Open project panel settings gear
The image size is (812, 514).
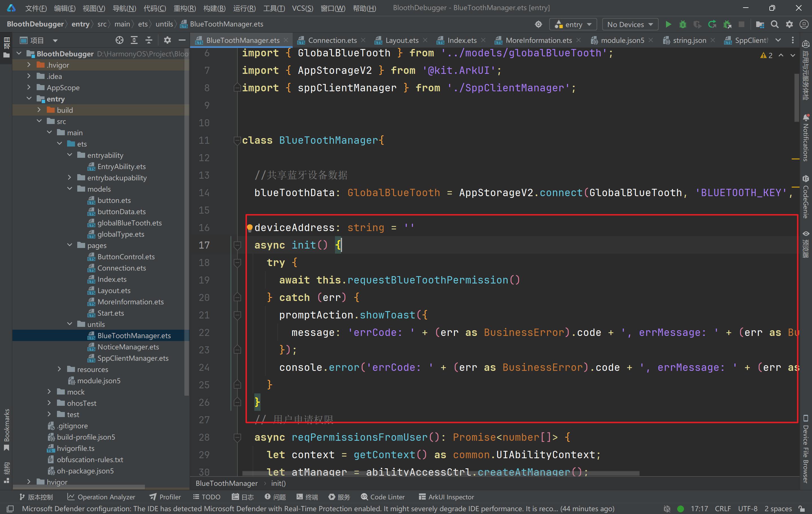pyautogui.click(x=167, y=41)
